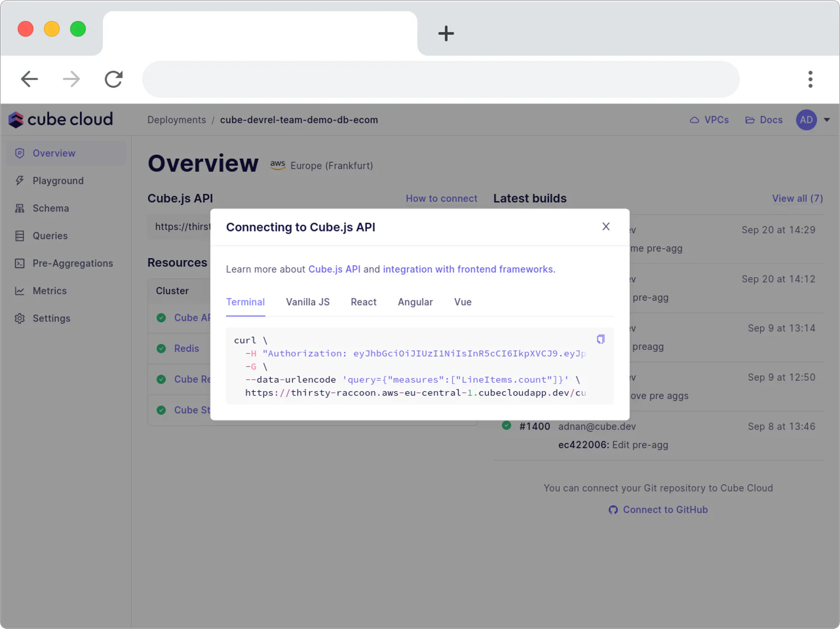Open the Cube.js API link in the dialog
Screen dimensions: 840x629
tap(334, 269)
